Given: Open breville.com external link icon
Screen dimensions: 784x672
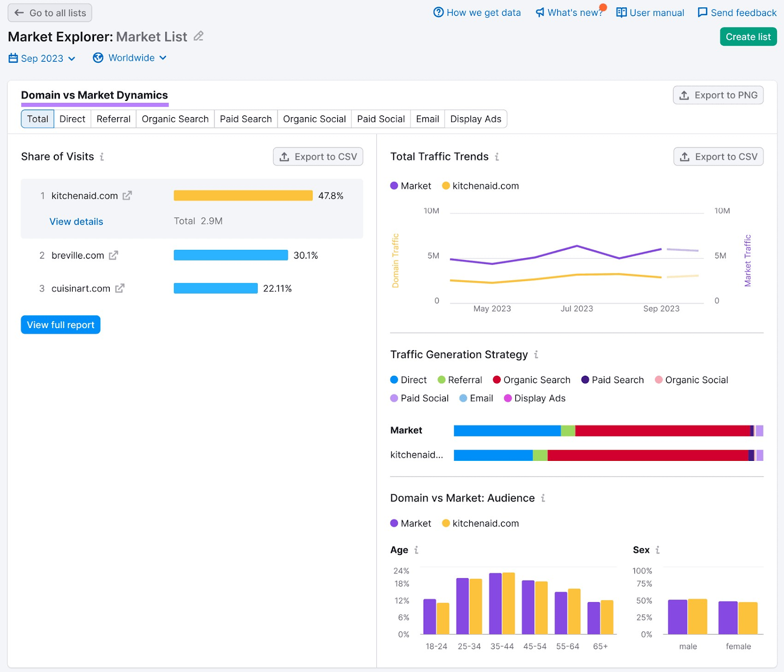Looking at the screenshot, I should tap(114, 255).
